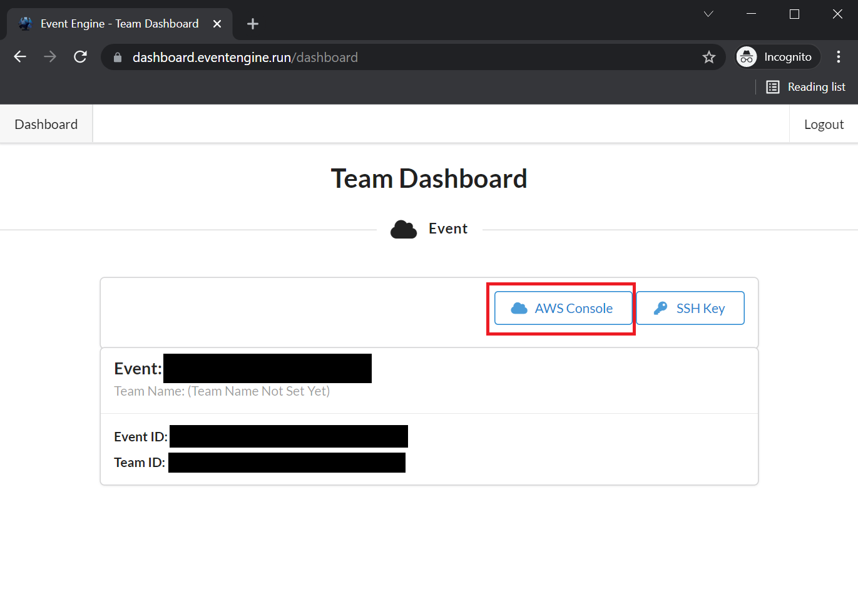Open a new tab with the plus icon
The height and width of the screenshot is (616, 858).
(253, 24)
